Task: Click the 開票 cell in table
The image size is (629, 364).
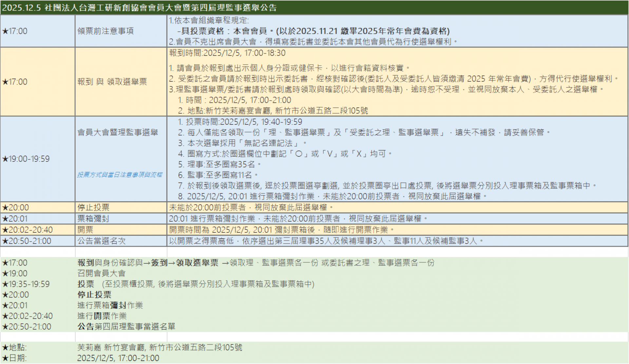Action: tap(85, 230)
